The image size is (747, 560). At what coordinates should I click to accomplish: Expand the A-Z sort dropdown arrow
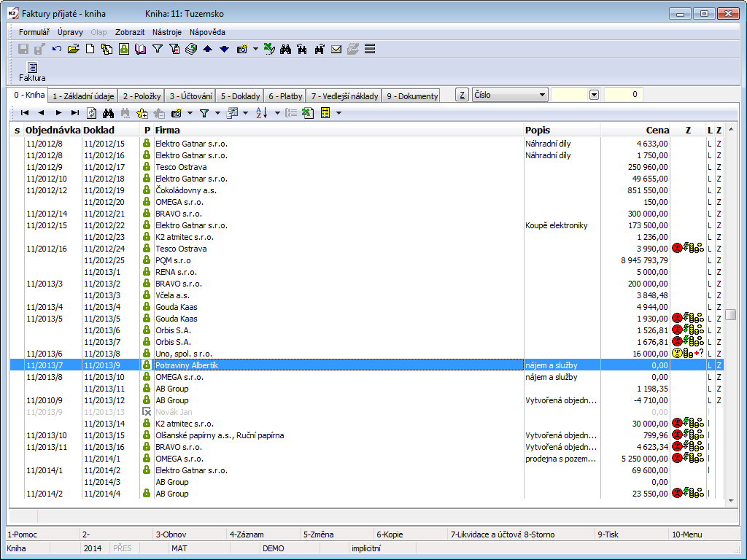pos(277,113)
